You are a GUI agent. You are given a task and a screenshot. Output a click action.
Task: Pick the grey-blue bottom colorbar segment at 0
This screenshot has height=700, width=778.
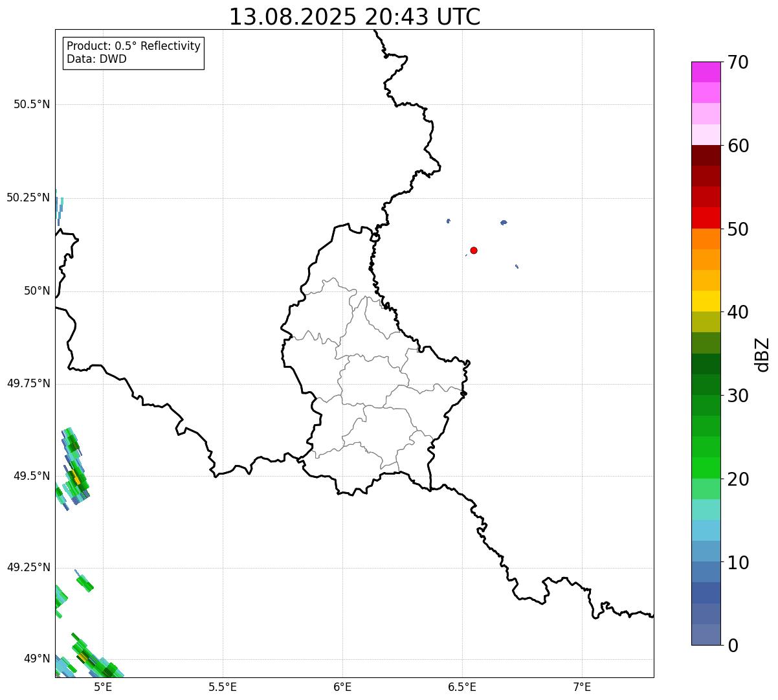click(706, 635)
